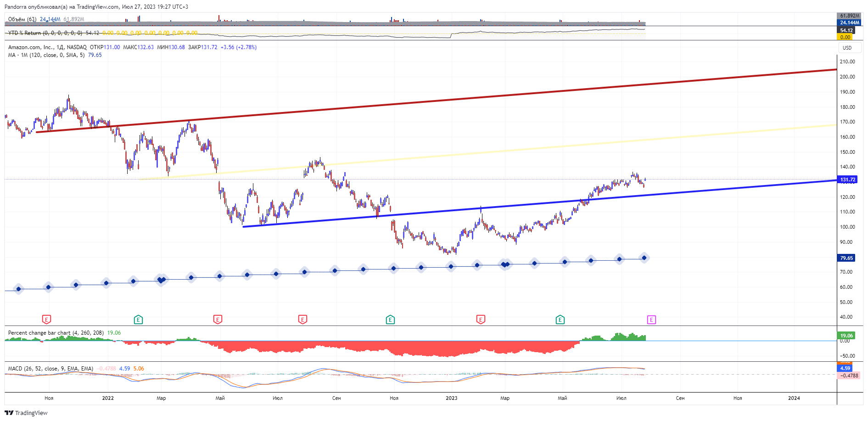Select the blue lower trend line
Viewport: 868px width, 421px height.
(539, 203)
